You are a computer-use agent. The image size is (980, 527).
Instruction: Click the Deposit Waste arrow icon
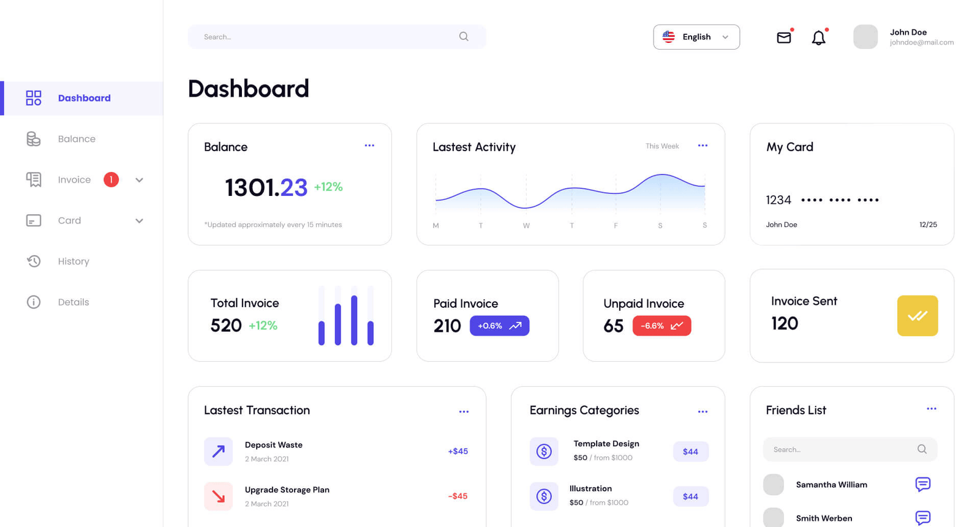tap(218, 451)
